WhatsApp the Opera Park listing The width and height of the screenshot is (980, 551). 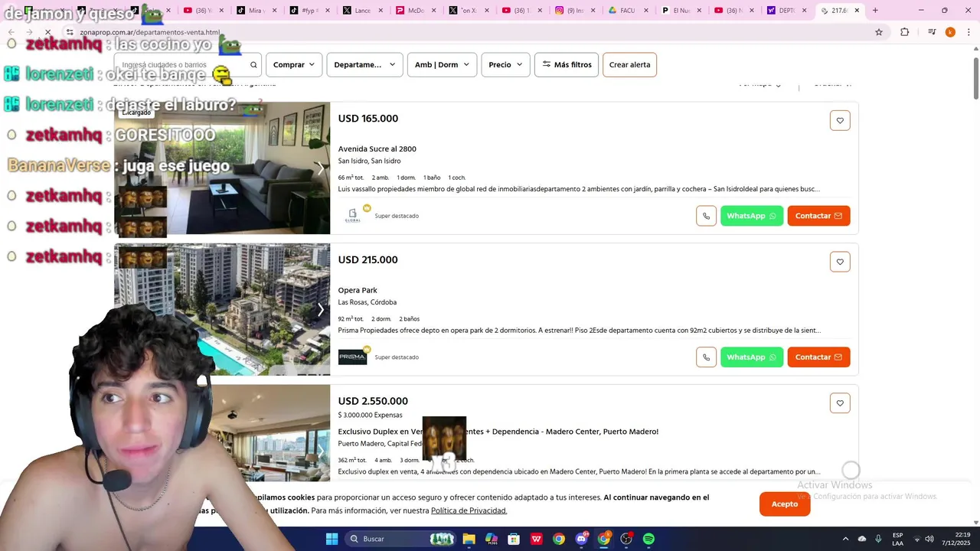pyautogui.click(x=752, y=357)
